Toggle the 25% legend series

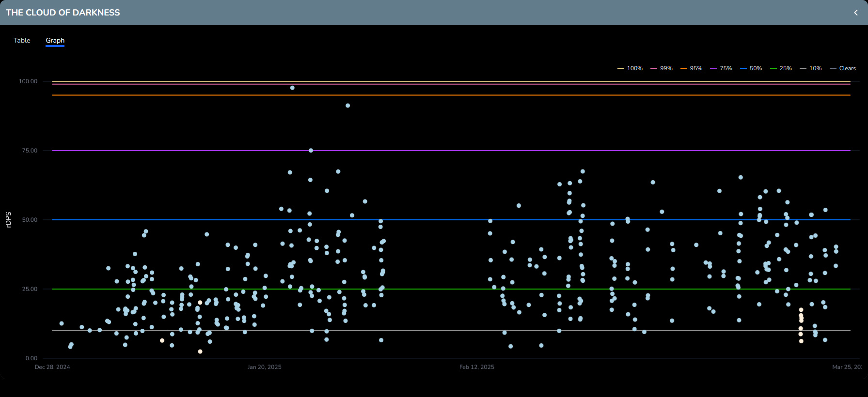point(781,68)
